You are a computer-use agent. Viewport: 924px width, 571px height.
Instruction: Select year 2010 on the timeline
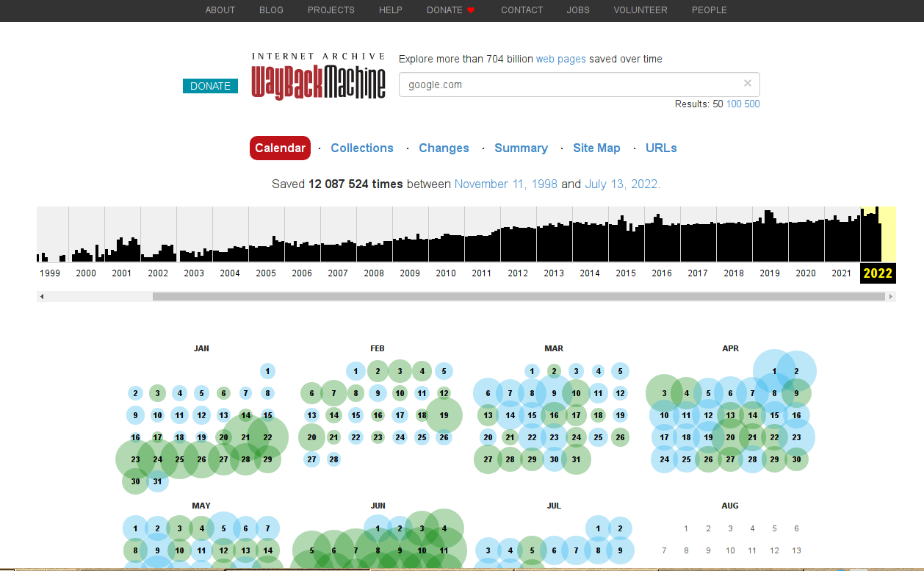point(445,273)
